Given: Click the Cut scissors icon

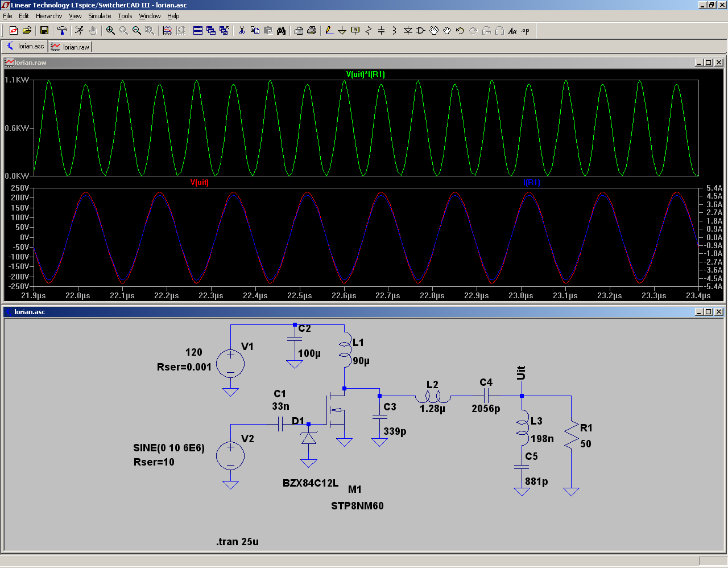Looking at the screenshot, I should click(x=242, y=31).
